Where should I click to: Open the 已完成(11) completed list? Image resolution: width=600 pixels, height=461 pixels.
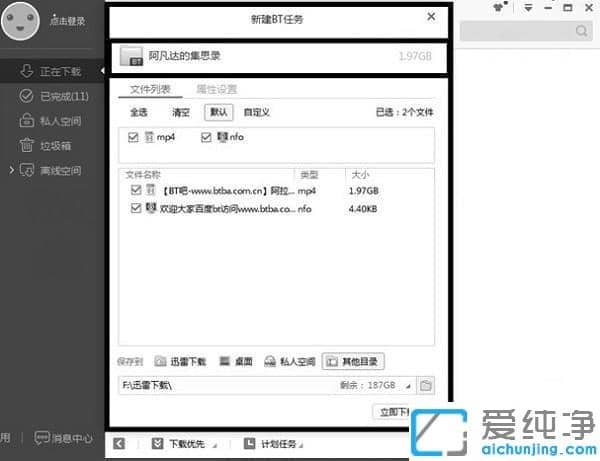click(54, 96)
